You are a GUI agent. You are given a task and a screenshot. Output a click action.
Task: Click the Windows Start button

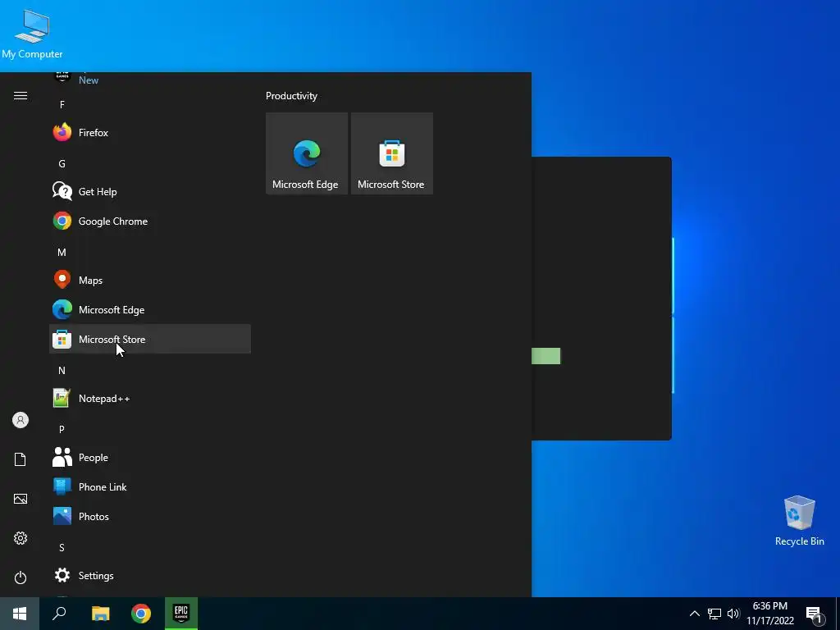20,614
